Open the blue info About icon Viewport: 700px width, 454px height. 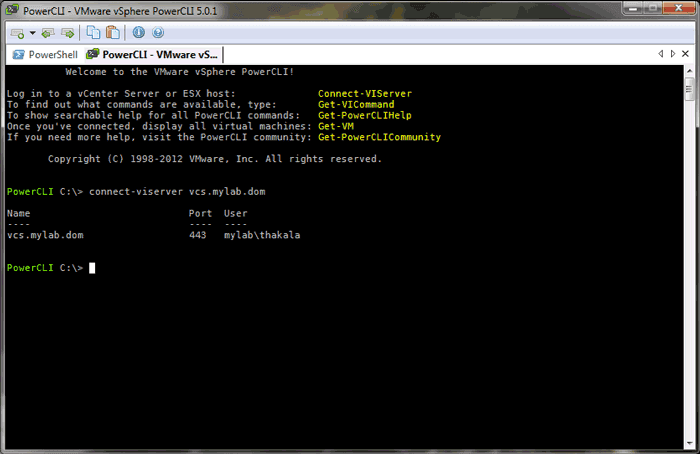(139, 32)
